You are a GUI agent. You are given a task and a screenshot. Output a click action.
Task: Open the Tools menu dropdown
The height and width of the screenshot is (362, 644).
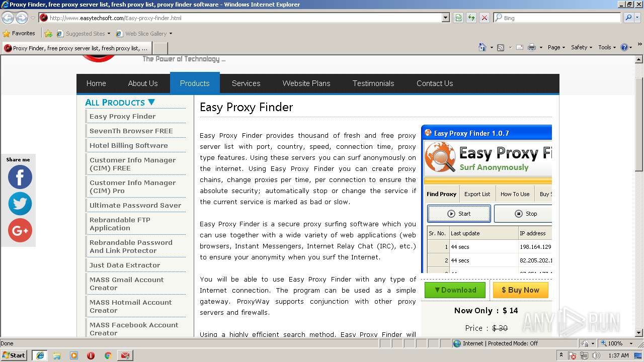click(x=607, y=47)
